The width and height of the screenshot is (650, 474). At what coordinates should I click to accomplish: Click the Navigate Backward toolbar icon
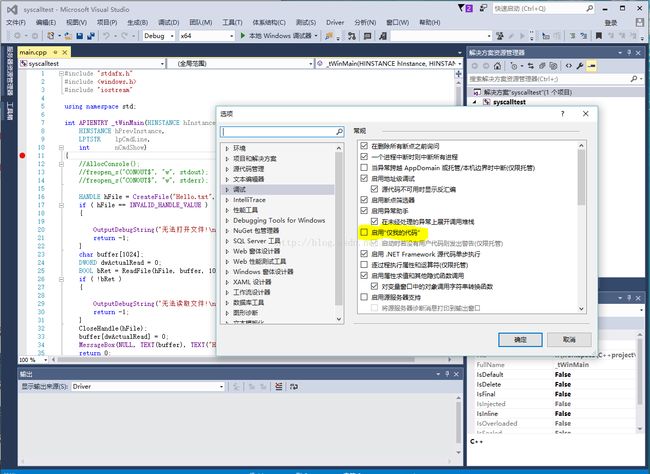(x=17, y=36)
